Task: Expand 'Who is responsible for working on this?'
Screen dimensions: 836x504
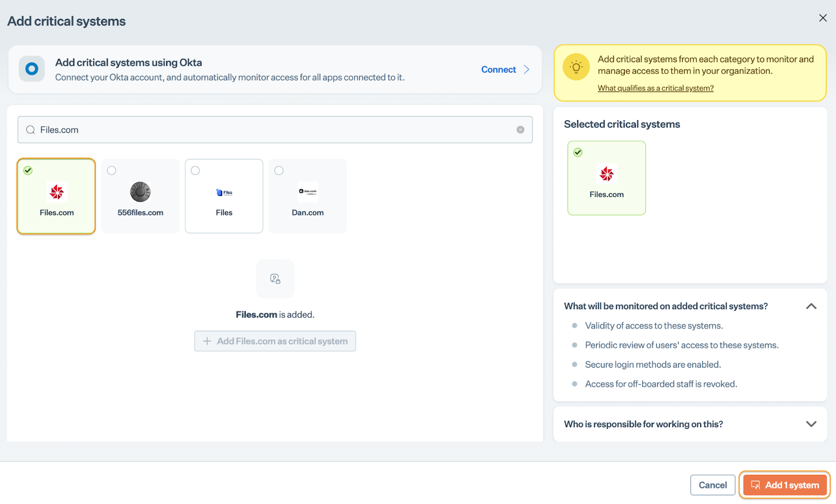Action: [x=811, y=424]
